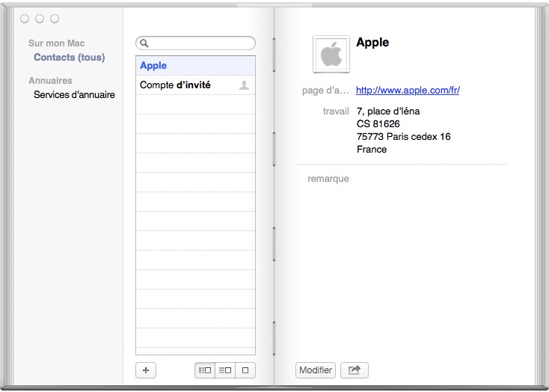
Task: Click the Annuaires section heading
Action: (x=50, y=81)
